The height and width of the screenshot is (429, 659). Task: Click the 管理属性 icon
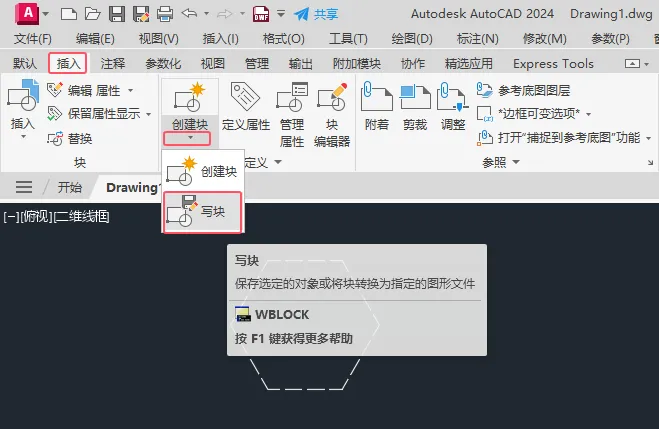[x=292, y=97]
